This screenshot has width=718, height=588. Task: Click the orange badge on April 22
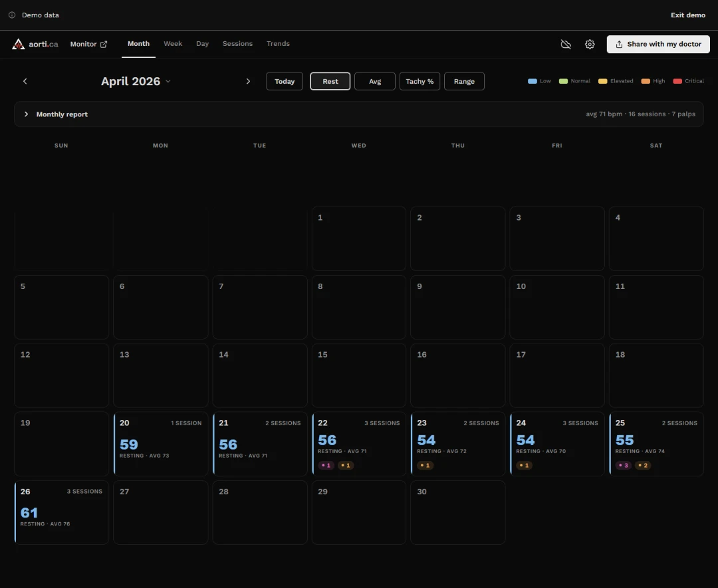(346, 465)
